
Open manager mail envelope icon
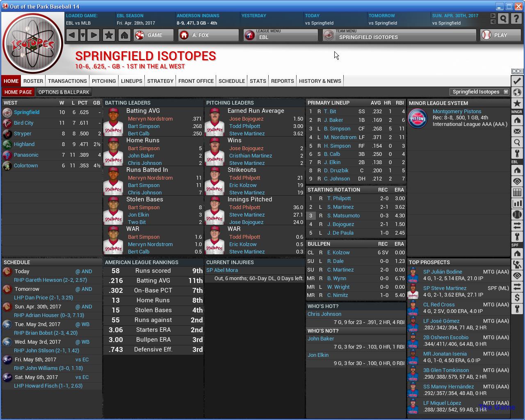pyautogui.click(x=517, y=131)
